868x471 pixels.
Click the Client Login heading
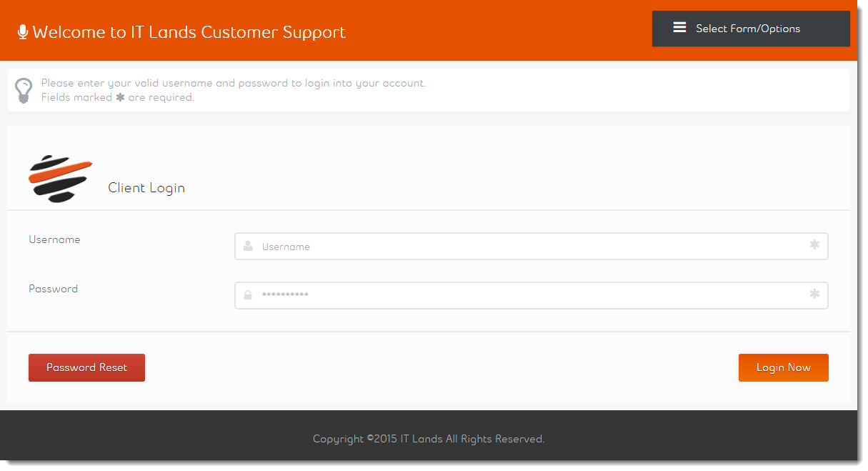(146, 188)
